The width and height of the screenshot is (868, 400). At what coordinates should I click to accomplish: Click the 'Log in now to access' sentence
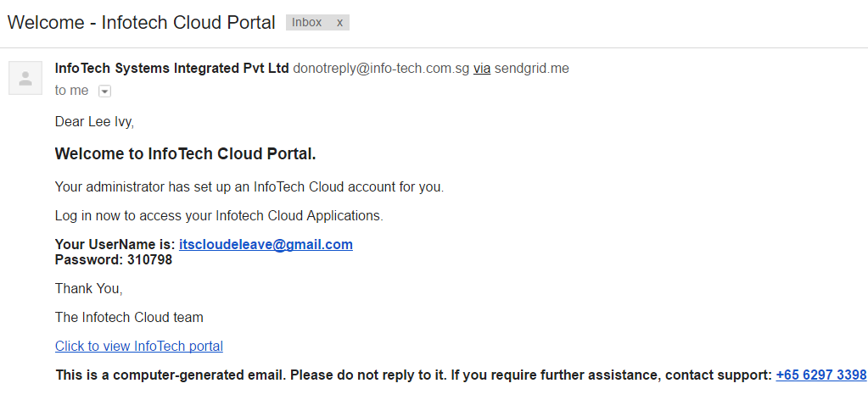point(219,216)
